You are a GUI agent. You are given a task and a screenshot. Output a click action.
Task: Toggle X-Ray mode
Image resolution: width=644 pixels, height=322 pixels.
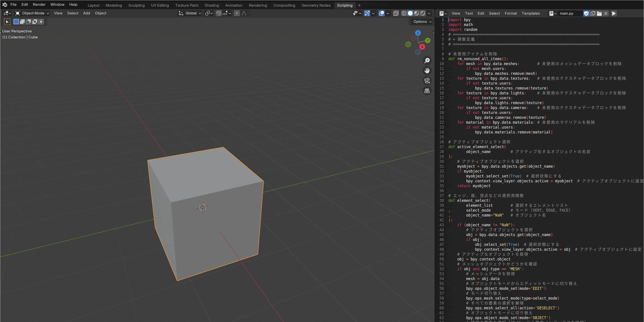396,13
